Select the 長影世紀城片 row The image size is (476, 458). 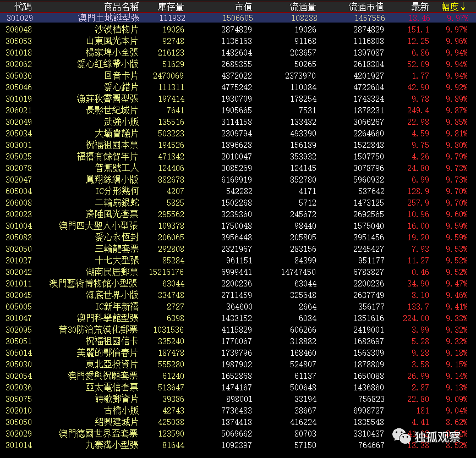point(238,111)
